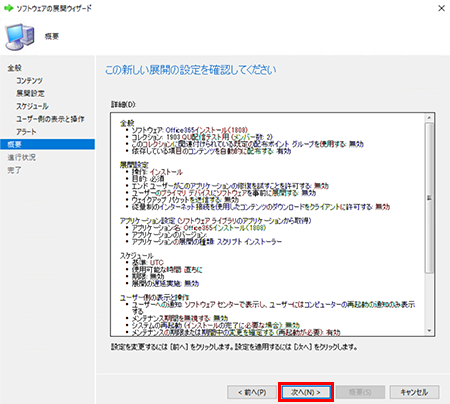Click the details list scrollbar thumb
The image size is (450, 404).
(x=429, y=198)
